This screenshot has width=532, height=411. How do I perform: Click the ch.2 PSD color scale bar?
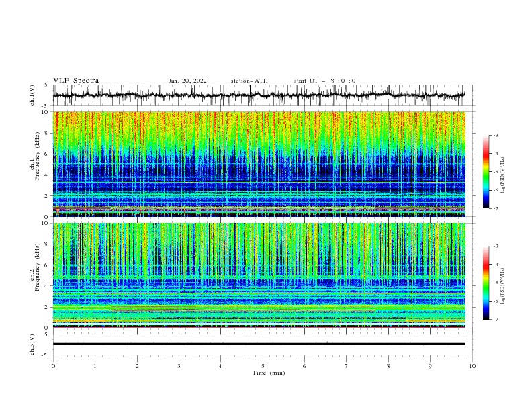486,283
